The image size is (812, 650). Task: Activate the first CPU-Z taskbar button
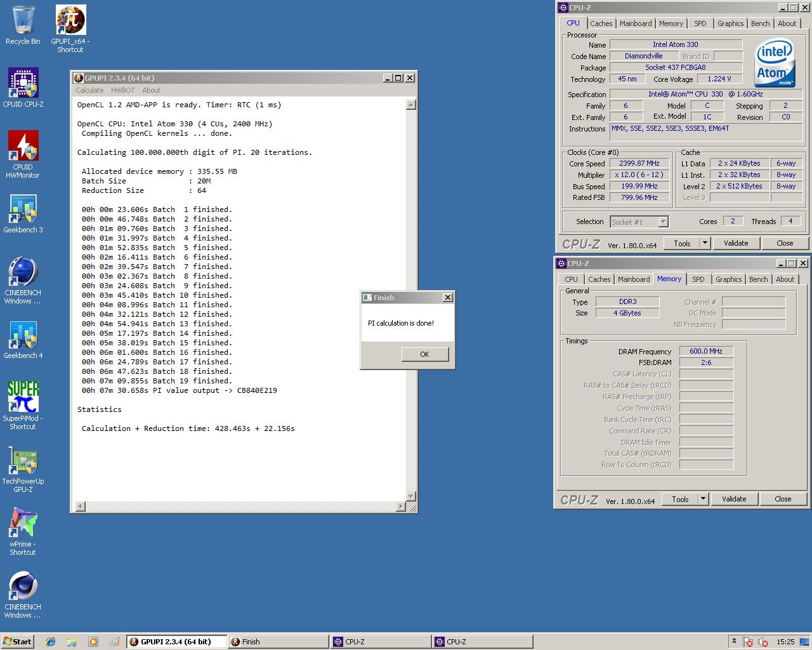coord(381,642)
